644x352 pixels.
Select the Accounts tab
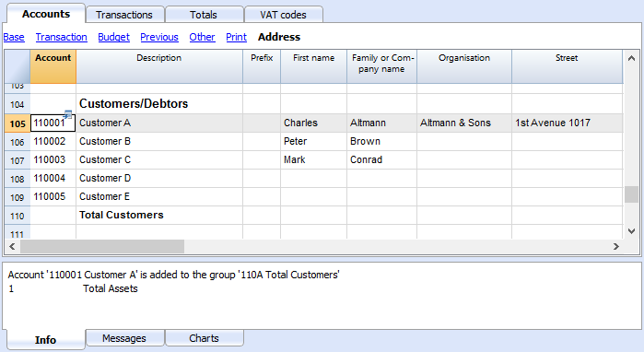point(46,14)
